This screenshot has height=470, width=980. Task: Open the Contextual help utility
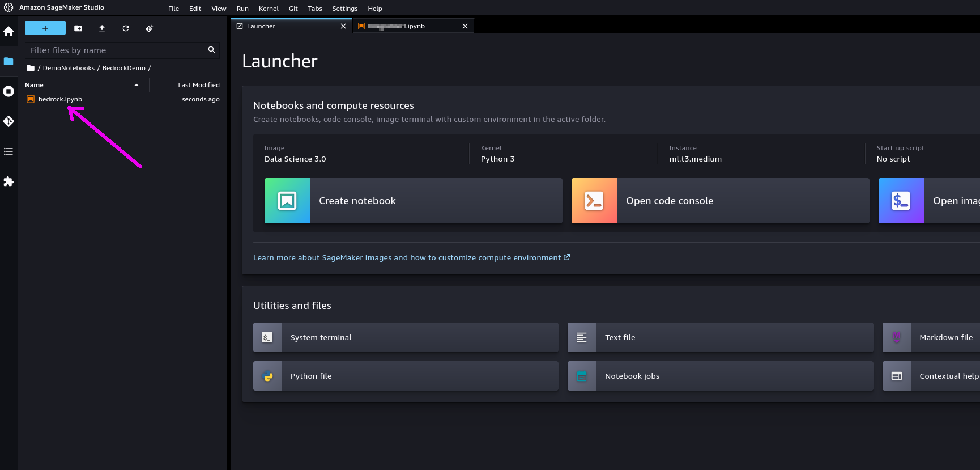931,376
